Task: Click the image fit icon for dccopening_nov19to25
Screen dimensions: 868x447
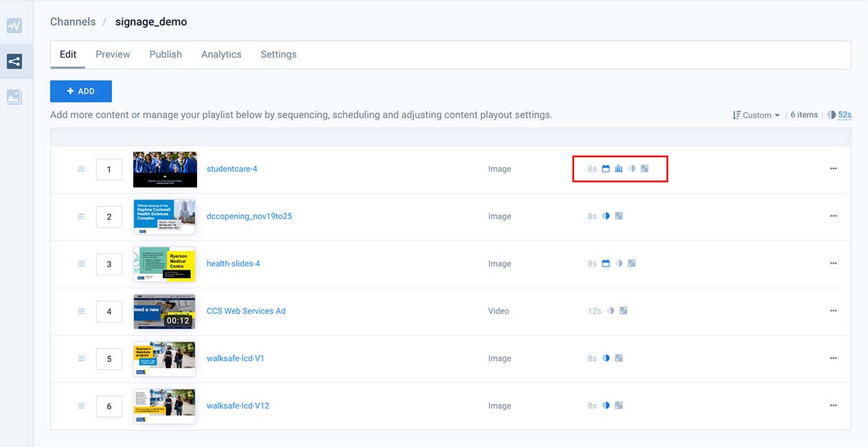Action: 619,216
